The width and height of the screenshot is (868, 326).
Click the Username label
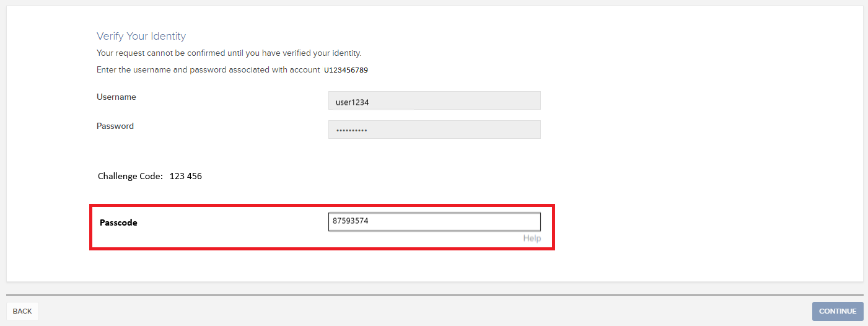pyautogui.click(x=116, y=97)
